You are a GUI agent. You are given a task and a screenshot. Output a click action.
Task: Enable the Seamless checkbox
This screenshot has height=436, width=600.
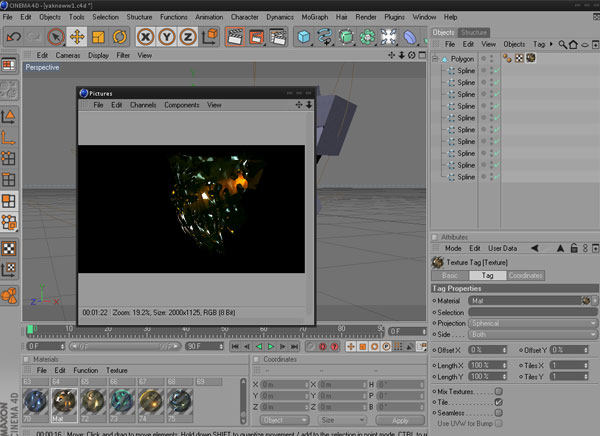pyautogui.click(x=498, y=413)
